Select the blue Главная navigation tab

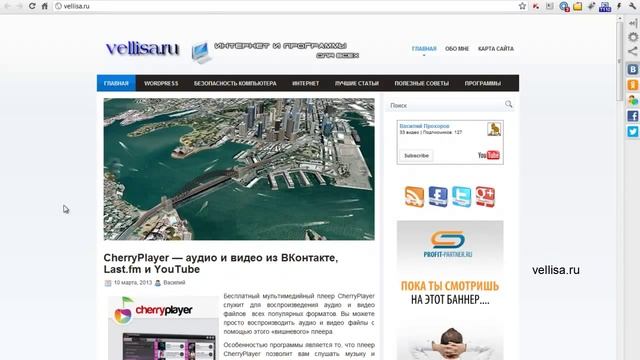click(116, 83)
